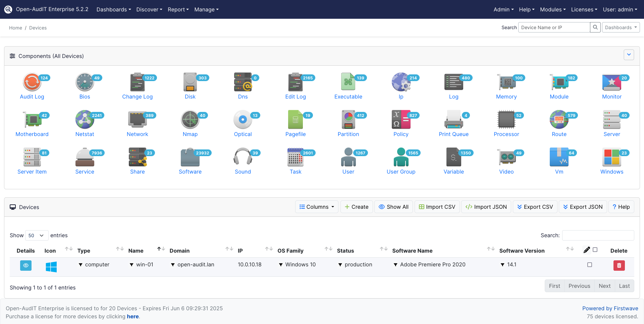Type in the table Search field
644x324 pixels.
click(x=598, y=235)
